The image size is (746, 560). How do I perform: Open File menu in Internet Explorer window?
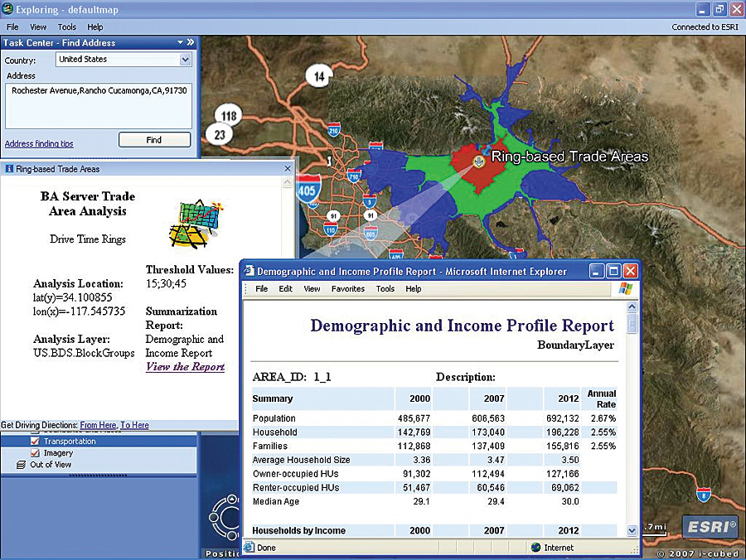(262, 288)
